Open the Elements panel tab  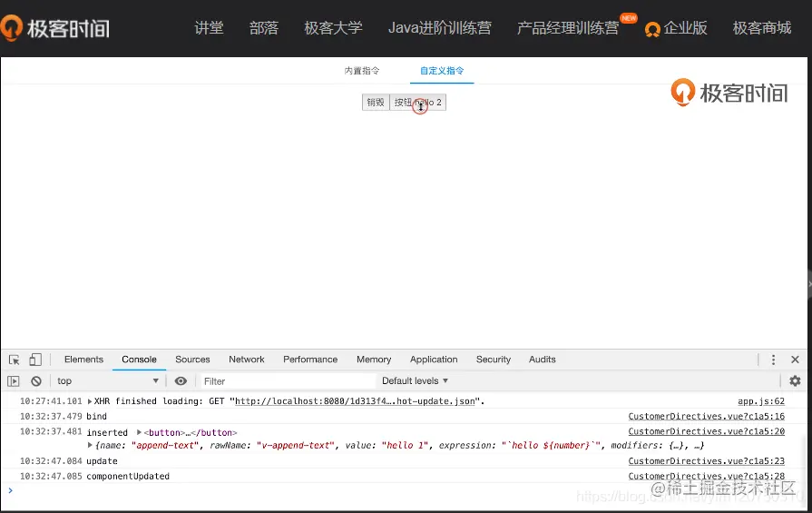[x=83, y=360]
